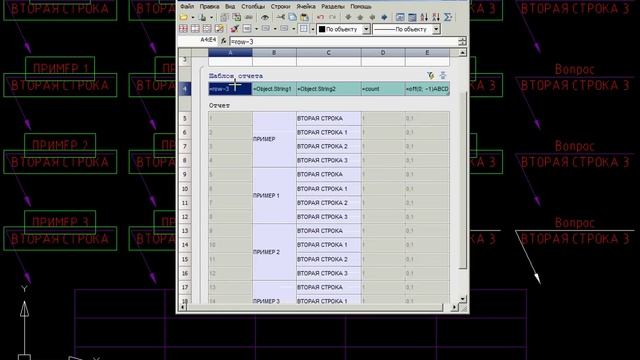Open the borders dropdown arrow
Viewport: 640px width, 360px height.
[x=313, y=29]
